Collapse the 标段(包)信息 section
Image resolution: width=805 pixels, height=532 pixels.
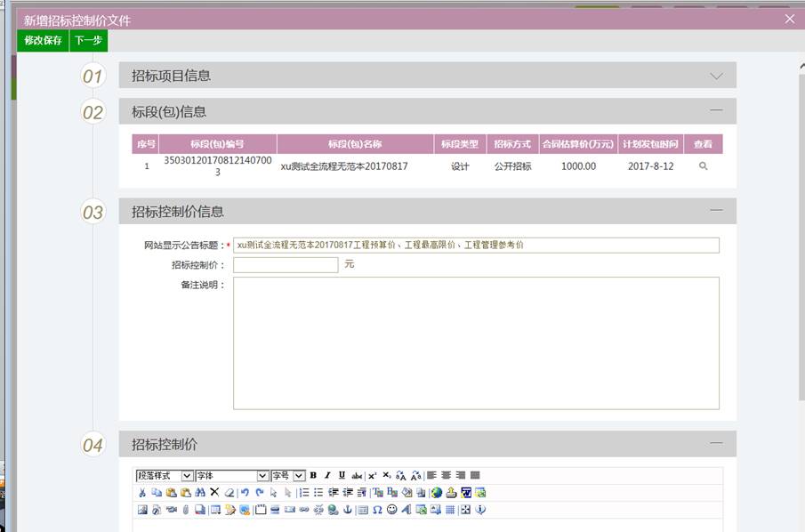pyautogui.click(x=716, y=111)
